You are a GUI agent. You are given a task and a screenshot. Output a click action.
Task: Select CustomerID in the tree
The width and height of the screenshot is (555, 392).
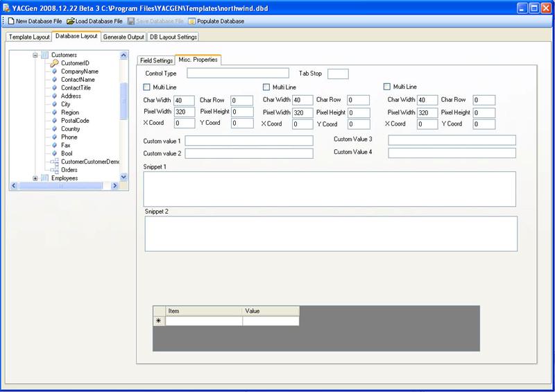[x=75, y=63]
